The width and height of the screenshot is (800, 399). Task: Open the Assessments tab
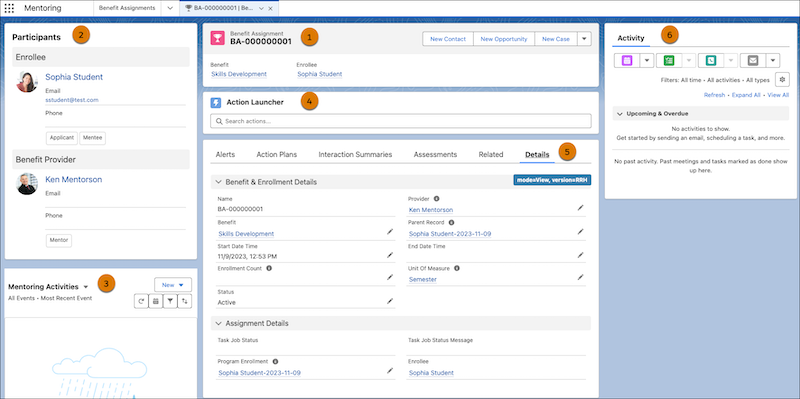click(x=435, y=155)
